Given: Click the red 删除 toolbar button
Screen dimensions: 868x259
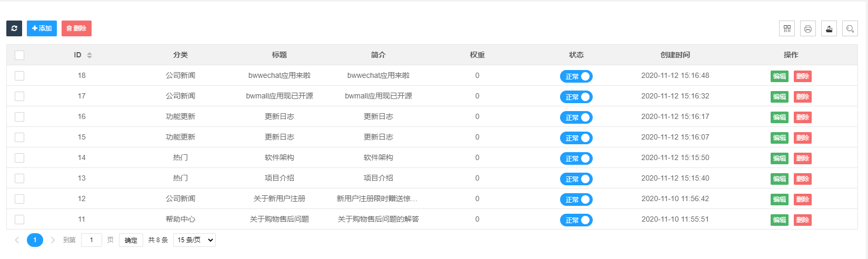Looking at the screenshot, I should tap(76, 28).
